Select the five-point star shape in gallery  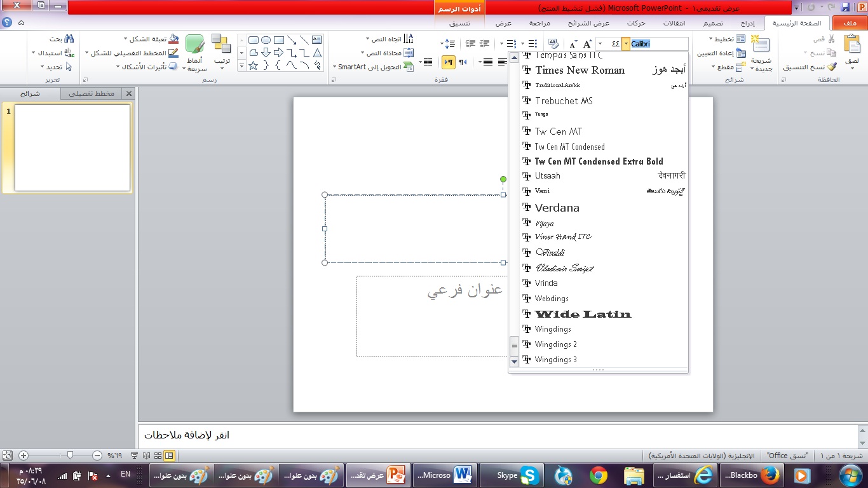tap(253, 65)
